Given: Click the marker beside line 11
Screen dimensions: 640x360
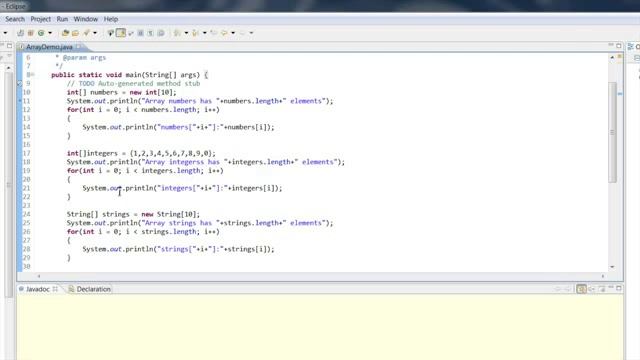Looking at the screenshot, I should [20, 100].
